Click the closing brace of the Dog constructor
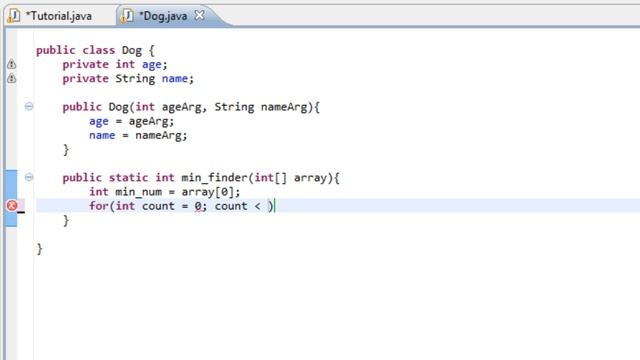The height and width of the screenshot is (360, 640). [66, 150]
